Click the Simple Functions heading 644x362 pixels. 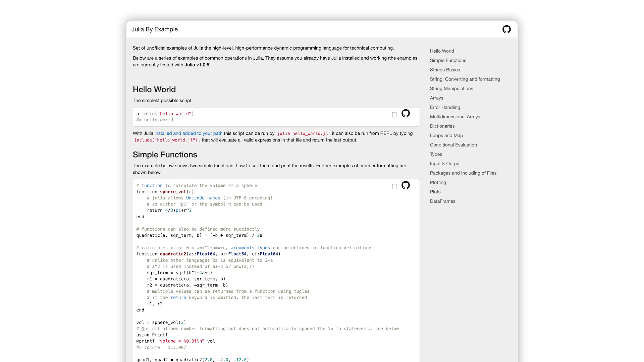tap(165, 155)
